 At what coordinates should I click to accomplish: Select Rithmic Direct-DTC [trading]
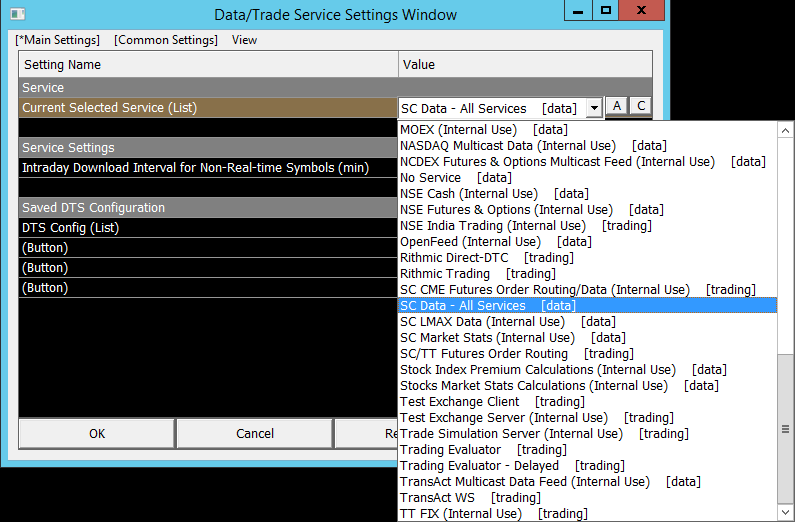click(588, 257)
